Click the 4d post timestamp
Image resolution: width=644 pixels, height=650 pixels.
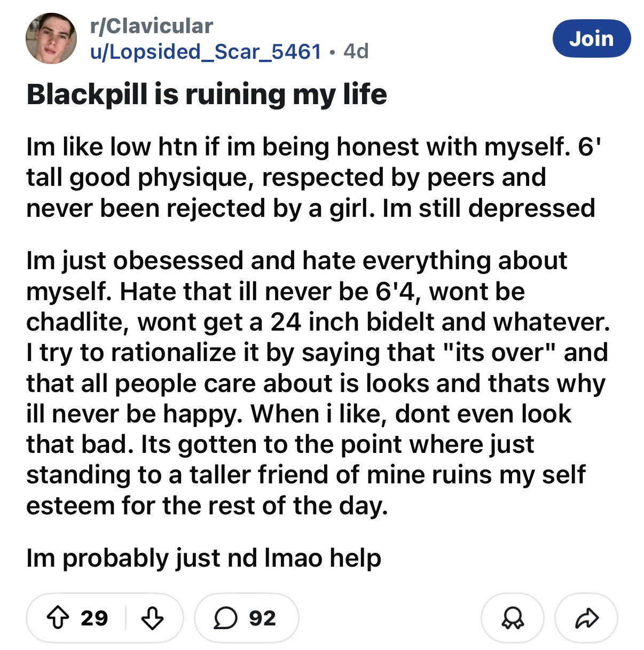[x=356, y=51]
